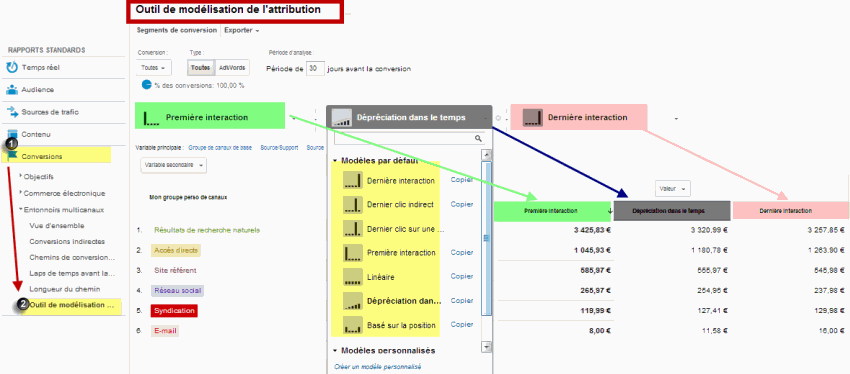Click the Contenu sidebar icon
The width and height of the screenshot is (850, 374).
pos(11,134)
